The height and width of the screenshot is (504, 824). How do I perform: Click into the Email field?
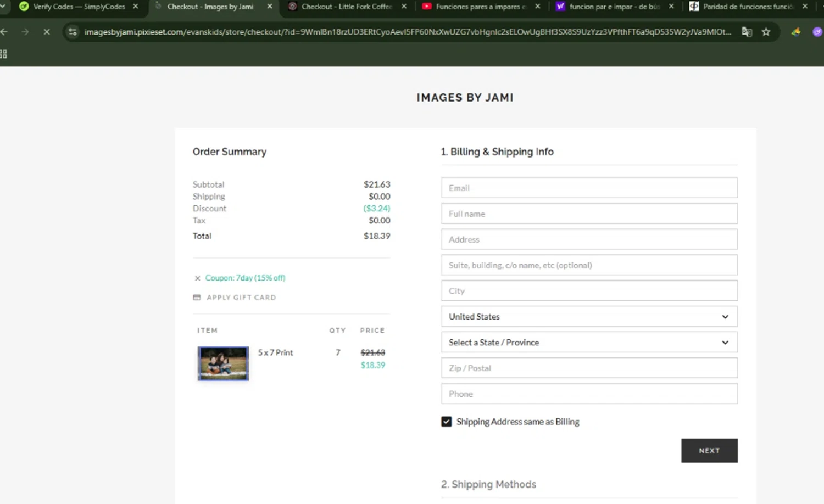point(589,188)
